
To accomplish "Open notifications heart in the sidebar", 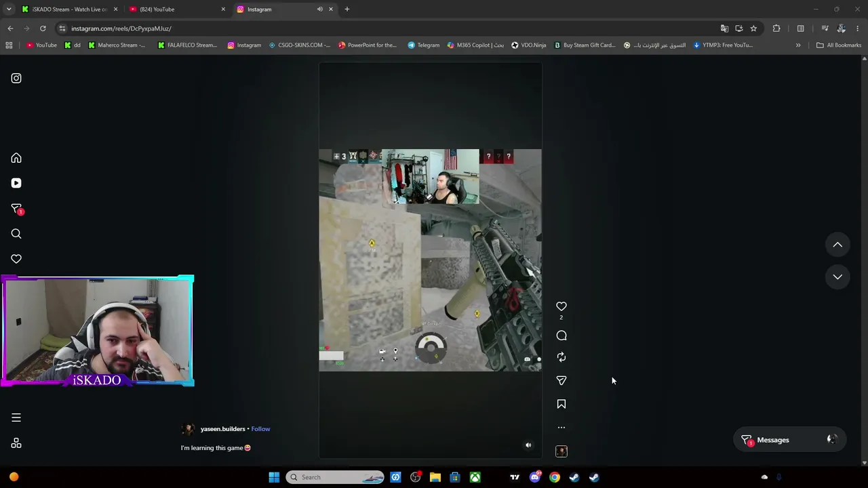I will (x=16, y=259).
